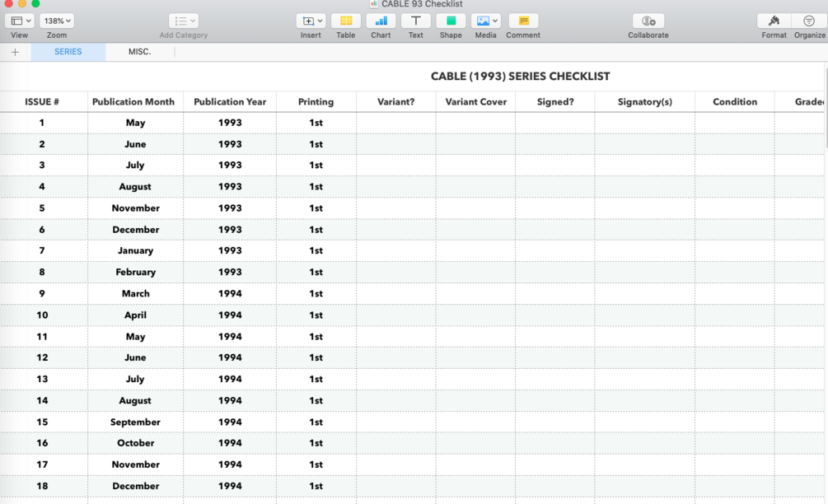
Task: Insert a Chart from toolbar
Action: coord(381,21)
